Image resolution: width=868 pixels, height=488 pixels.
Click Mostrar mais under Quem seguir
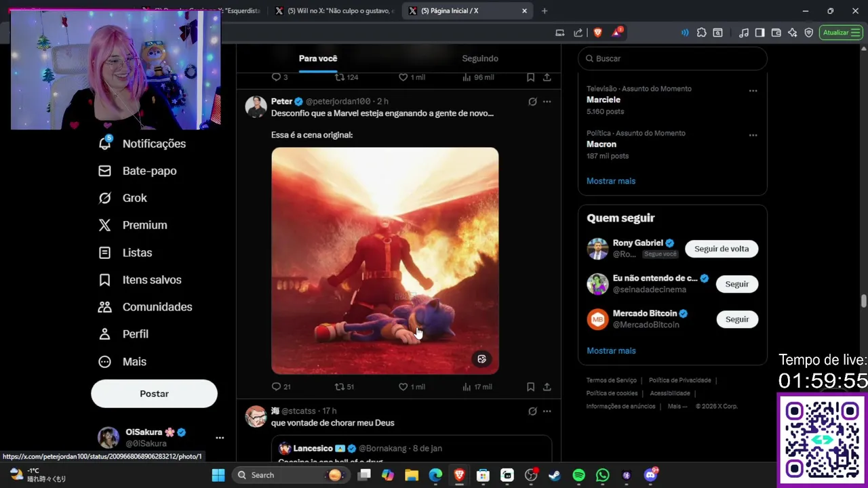[x=611, y=350]
